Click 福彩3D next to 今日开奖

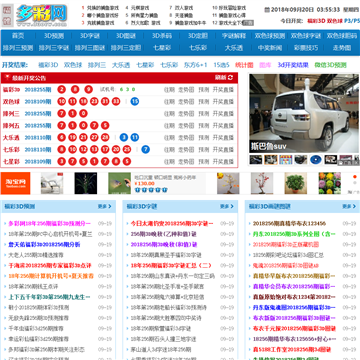click(x=316, y=21)
